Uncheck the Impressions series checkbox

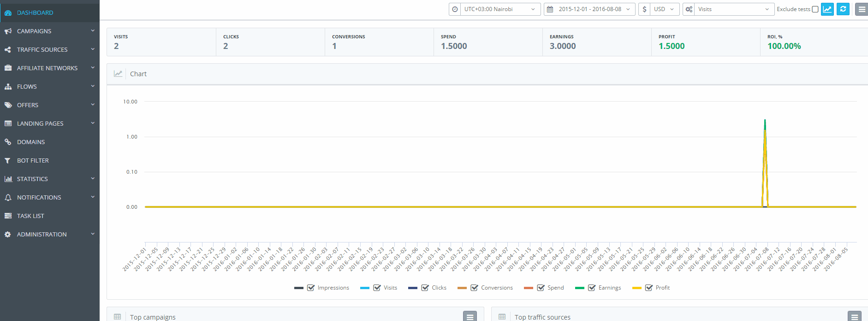pyautogui.click(x=311, y=288)
